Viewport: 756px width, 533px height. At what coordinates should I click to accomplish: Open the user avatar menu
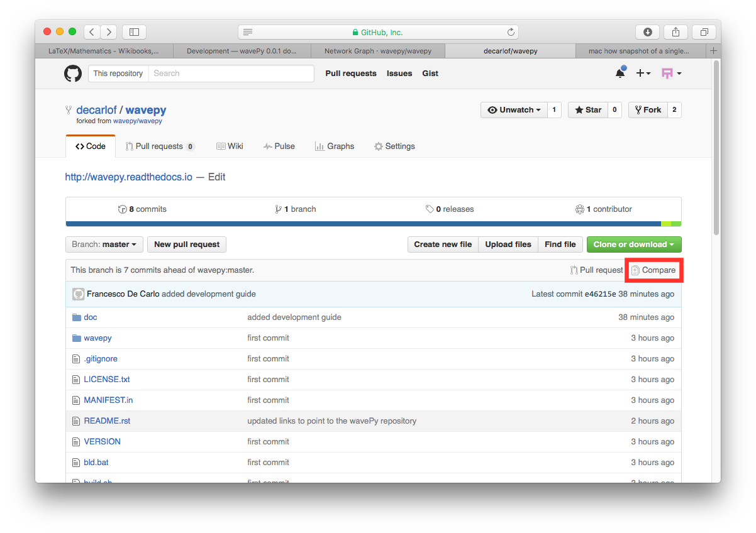(671, 74)
